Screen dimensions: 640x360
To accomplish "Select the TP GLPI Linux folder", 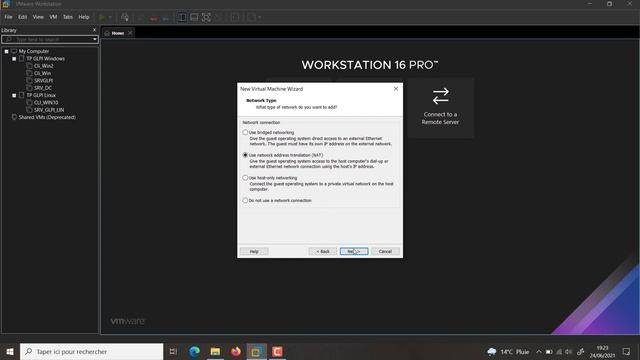I will tap(41, 96).
